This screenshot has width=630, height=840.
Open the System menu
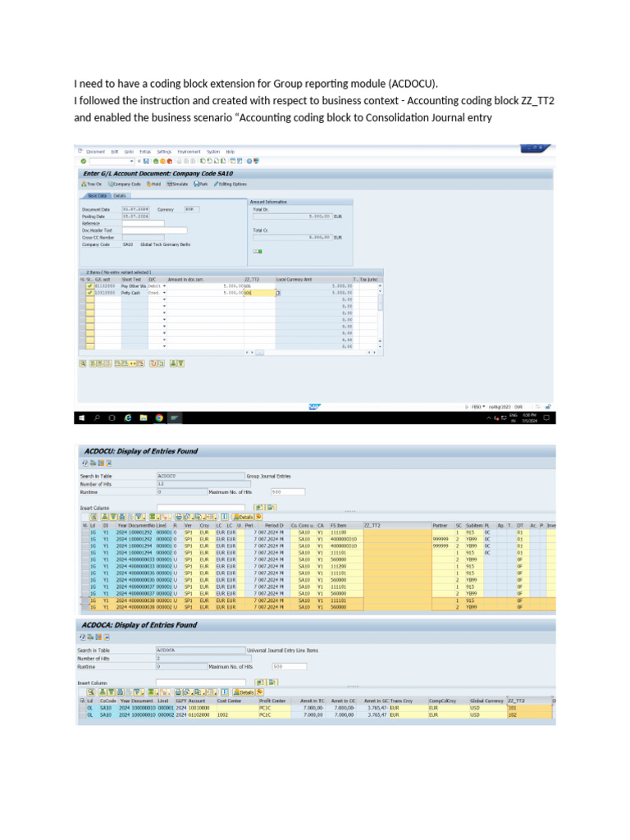(x=213, y=152)
